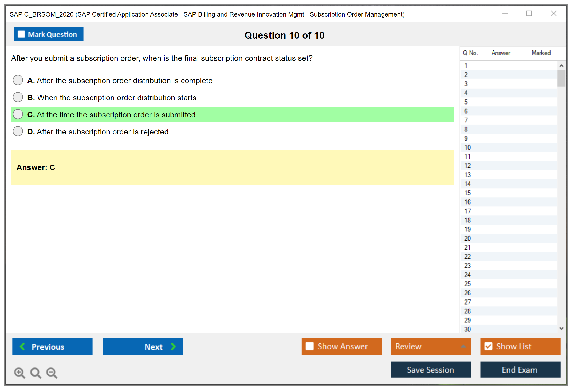This screenshot has width=574, height=392.
Task: Toggle the Show Answer checkbox
Action: pyautogui.click(x=310, y=346)
